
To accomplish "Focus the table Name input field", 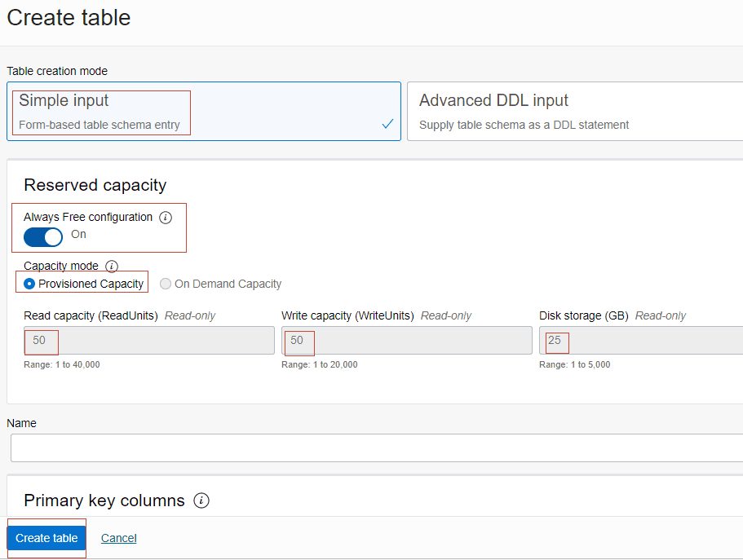I will click(x=377, y=448).
